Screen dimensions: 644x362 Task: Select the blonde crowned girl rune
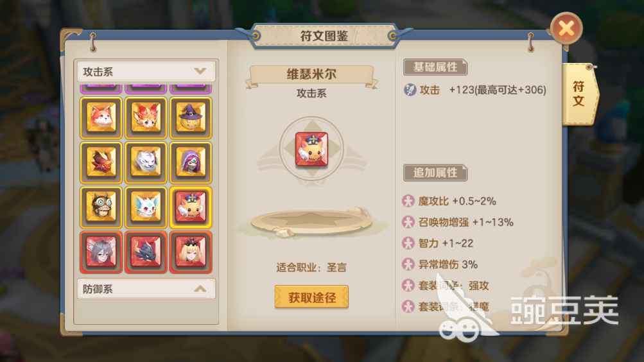point(191,252)
